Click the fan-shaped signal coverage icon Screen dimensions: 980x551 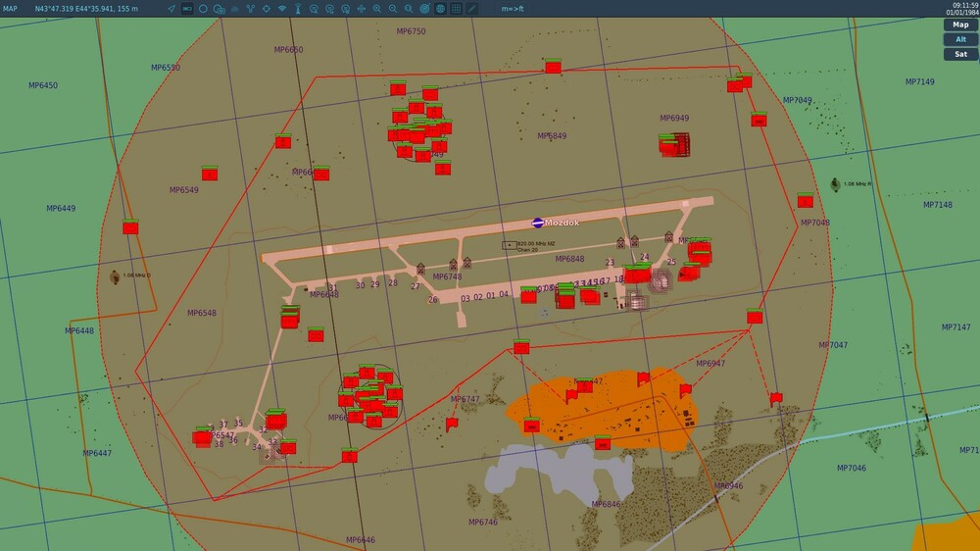282,9
